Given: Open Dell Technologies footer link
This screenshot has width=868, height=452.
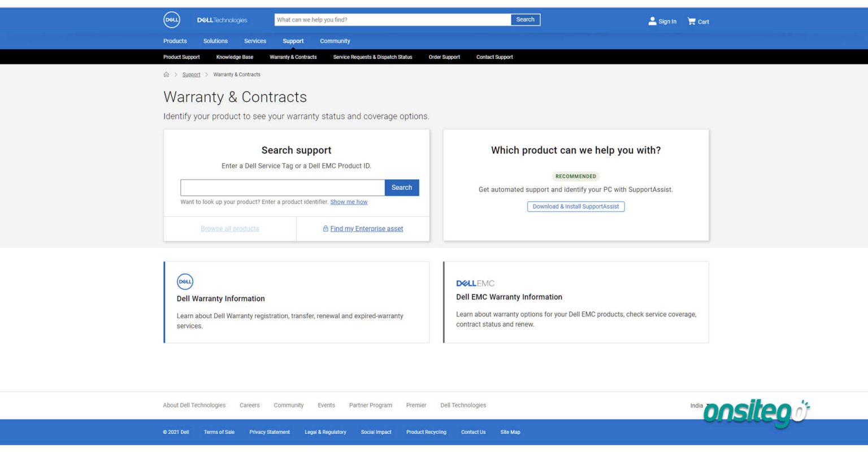Looking at the screenshot, I should pos(463,406).
